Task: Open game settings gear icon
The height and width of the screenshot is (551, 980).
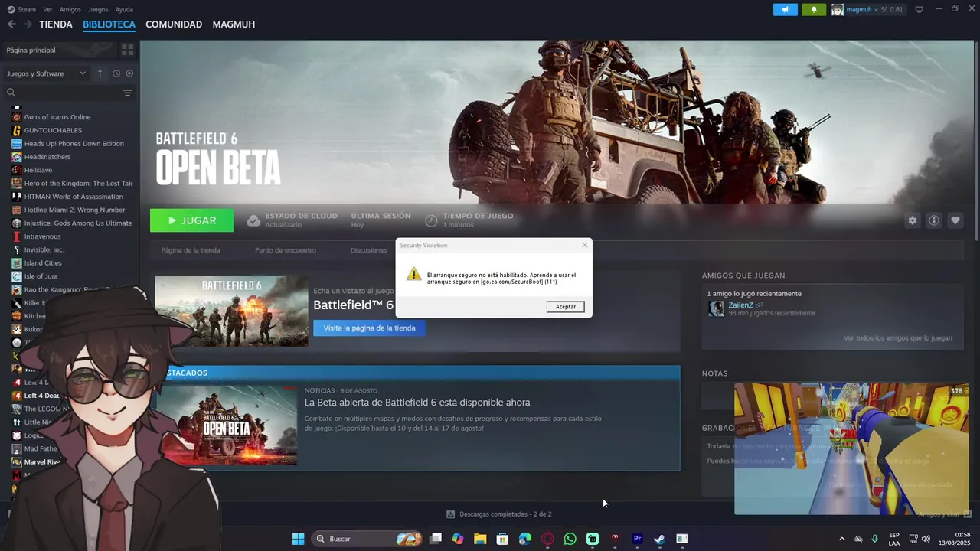Action: pyautogui.click(x=913, y=220)
